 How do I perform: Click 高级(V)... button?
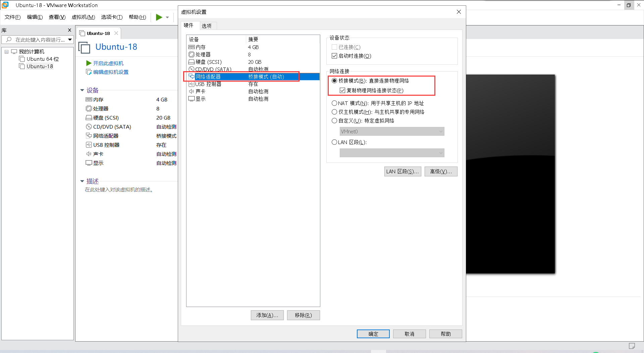(x=441, y=171)
